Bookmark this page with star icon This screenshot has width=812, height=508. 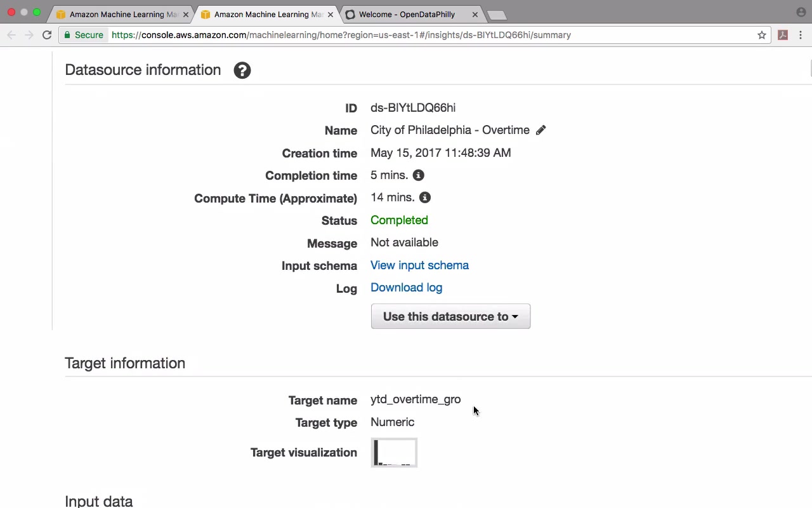pyautogui.click(x=762, y=35)
